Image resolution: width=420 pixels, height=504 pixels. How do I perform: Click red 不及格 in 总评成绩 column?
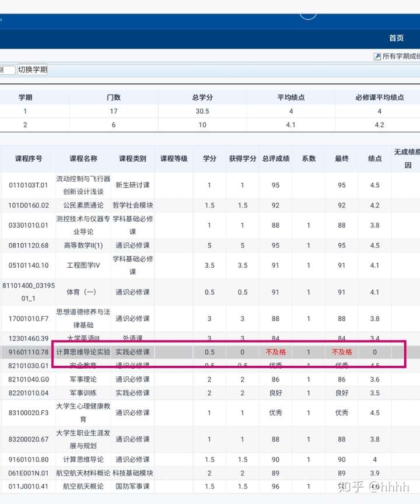coord(276,352)
